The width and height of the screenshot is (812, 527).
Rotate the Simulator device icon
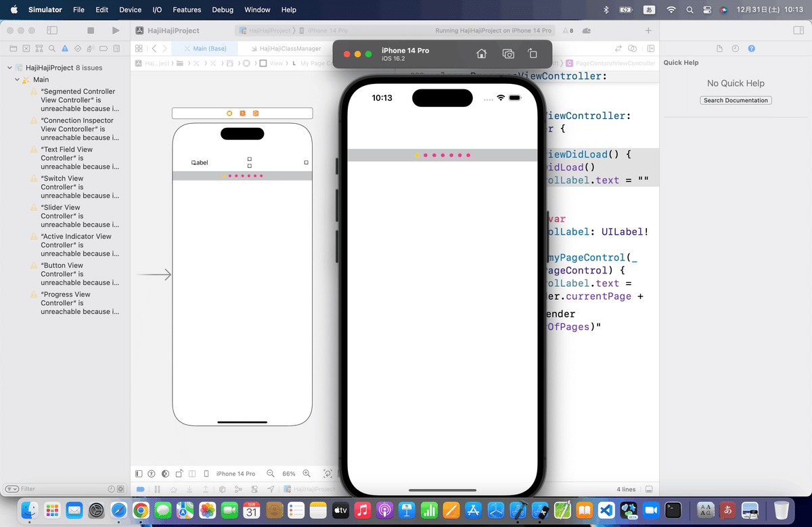pyautogui.click(x=533, y=54)
